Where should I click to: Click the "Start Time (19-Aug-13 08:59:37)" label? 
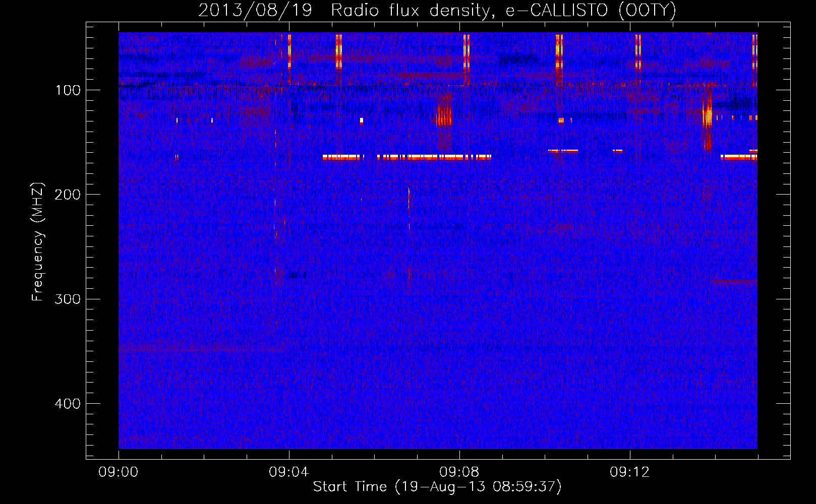coord(437,487)
